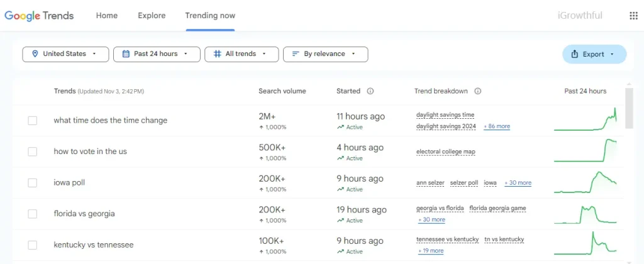644x264 pixels.
Task: Open the iowa poll trend title
Action: point(69,183)
